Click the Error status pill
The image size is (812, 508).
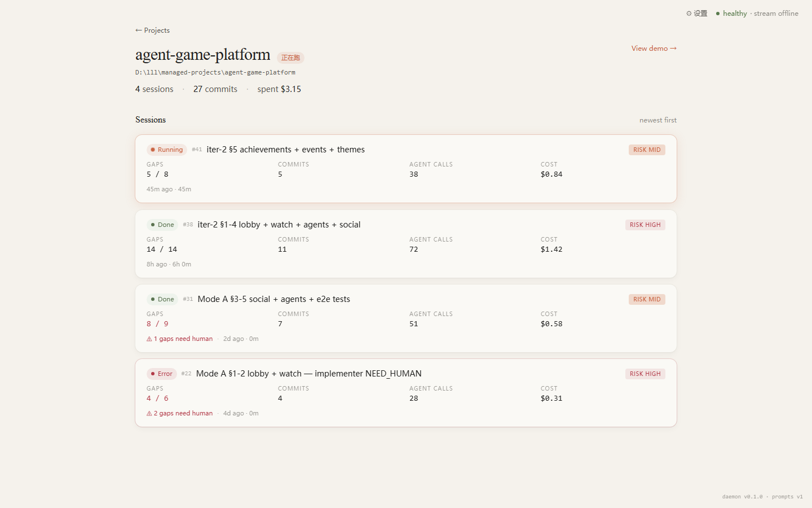click(162, 374)
